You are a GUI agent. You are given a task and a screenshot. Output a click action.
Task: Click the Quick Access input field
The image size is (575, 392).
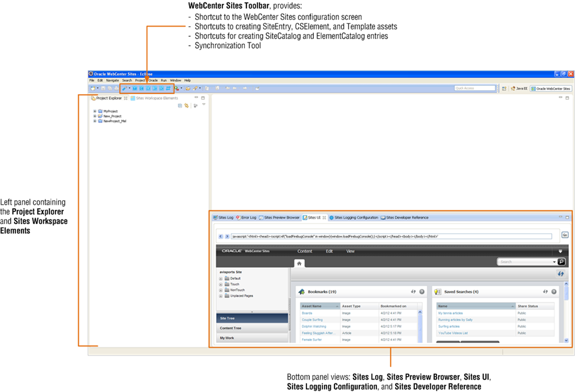click(x=475, y=88)
